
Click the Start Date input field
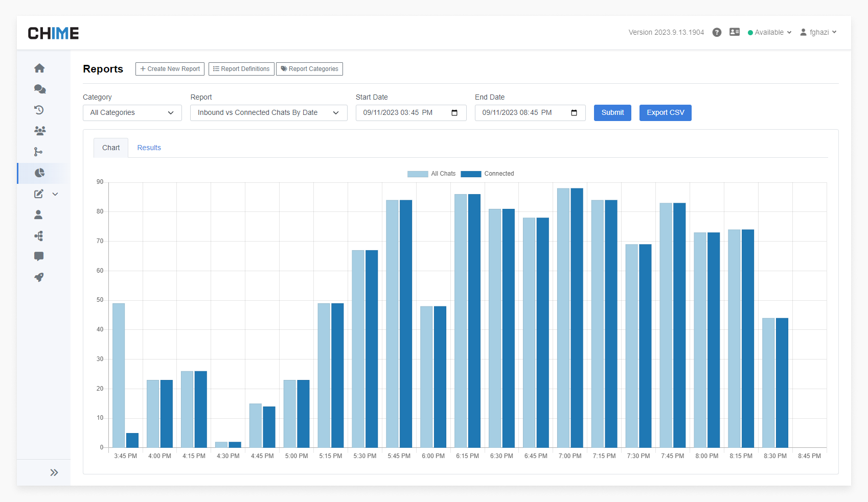click(411, 113)
